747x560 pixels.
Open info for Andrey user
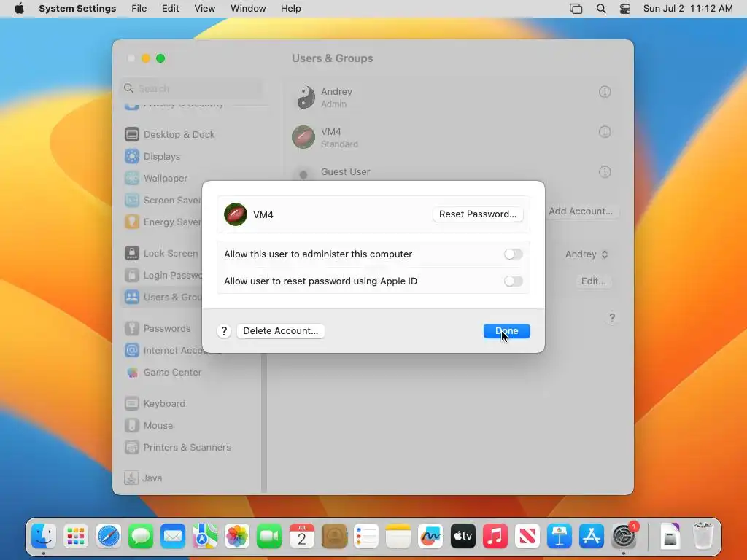pyautogui.click(x=605, y=92)
